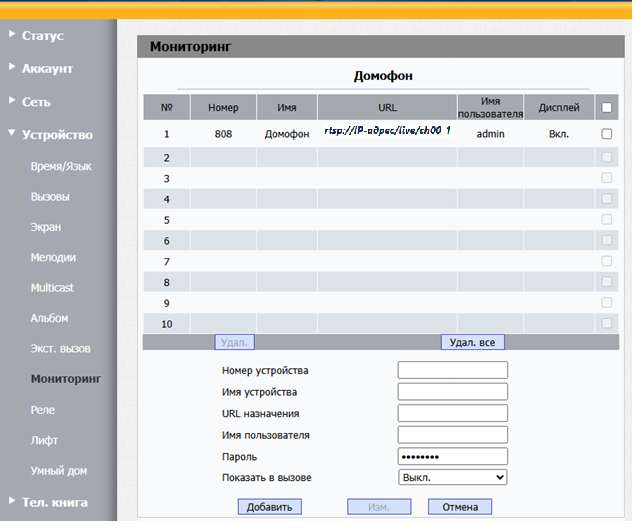Open the Экст. вызов page
This screenshot has height=530, width=634.
61,348
